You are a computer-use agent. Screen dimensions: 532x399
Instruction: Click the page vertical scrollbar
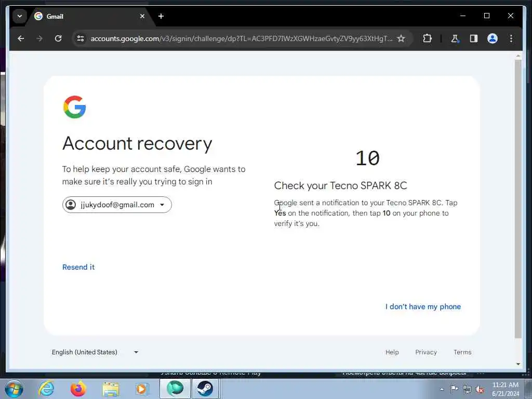click(518, 198)
